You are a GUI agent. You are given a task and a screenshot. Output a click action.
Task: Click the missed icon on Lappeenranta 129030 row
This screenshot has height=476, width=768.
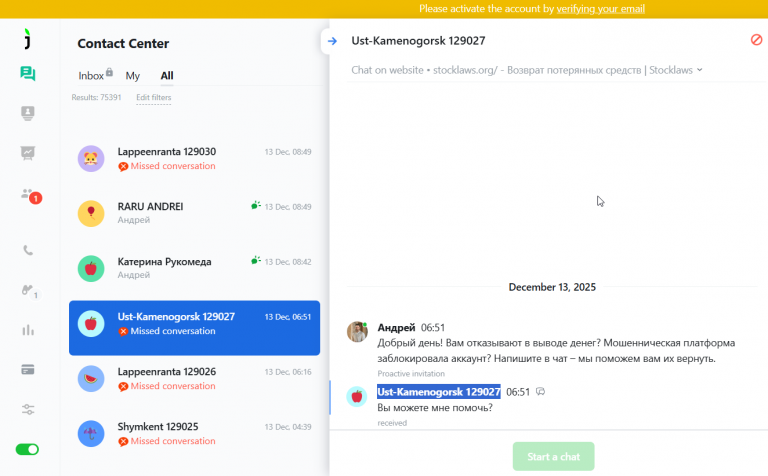(x=123, y=167)
